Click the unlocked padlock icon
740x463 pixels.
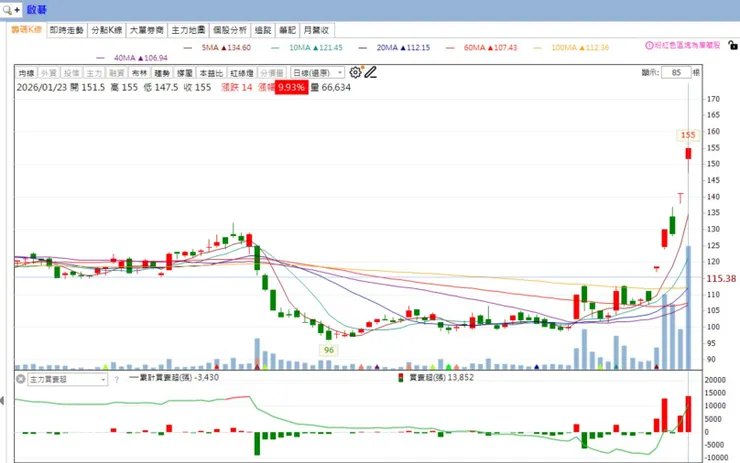732,45
